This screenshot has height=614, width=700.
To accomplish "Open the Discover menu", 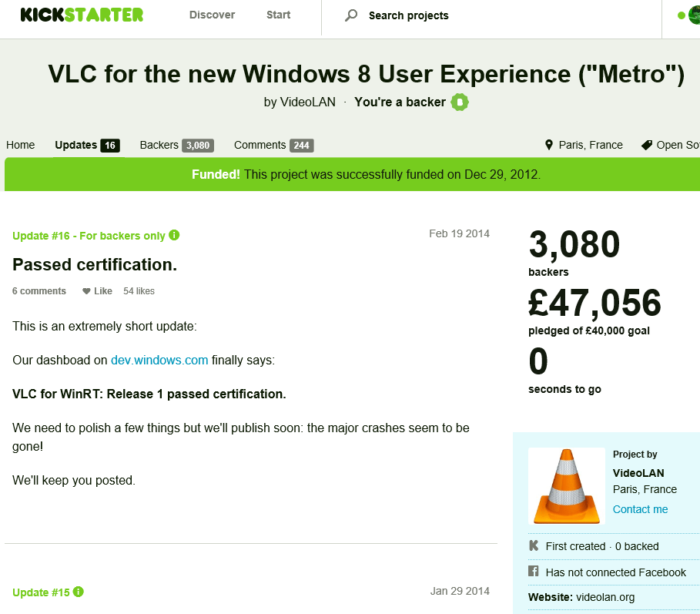I will [x=212, y=15].
